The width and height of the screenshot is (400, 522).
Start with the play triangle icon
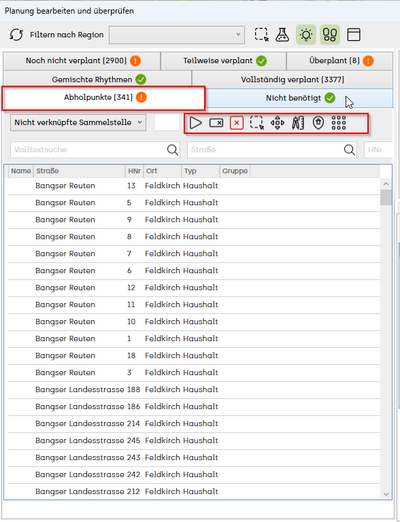(x=196, y=123)
